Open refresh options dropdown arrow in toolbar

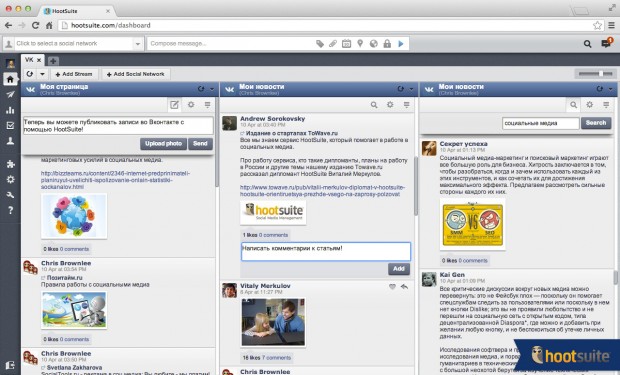[x=42, y=74]
